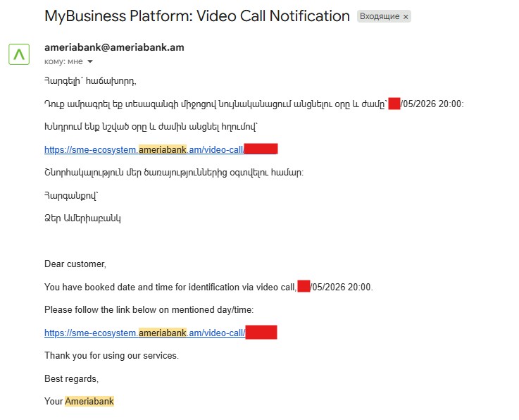Image resolution: width=519 pixels, height=420 pixels.
Task: Click the 'кому: мне' recipient text
Action: tap(63, 61)
